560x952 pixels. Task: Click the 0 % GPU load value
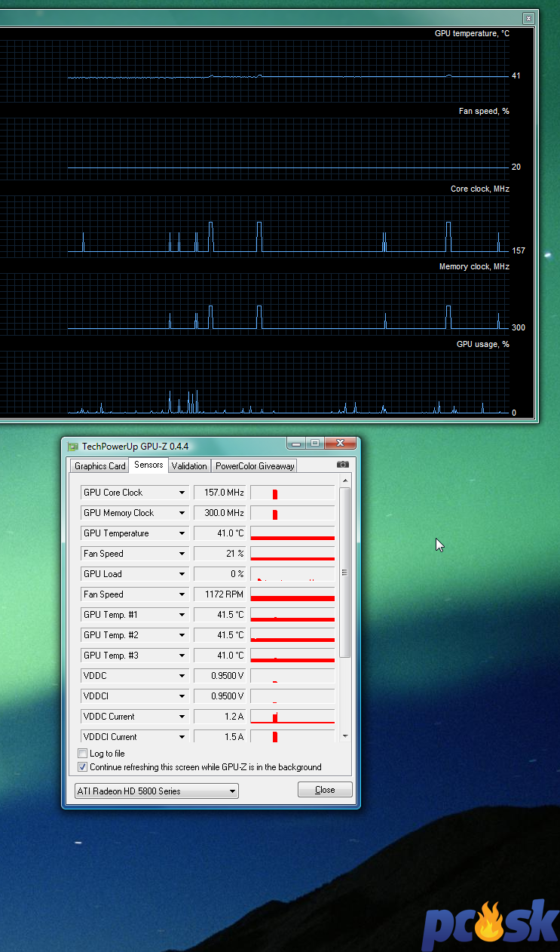tap(219, 574)
